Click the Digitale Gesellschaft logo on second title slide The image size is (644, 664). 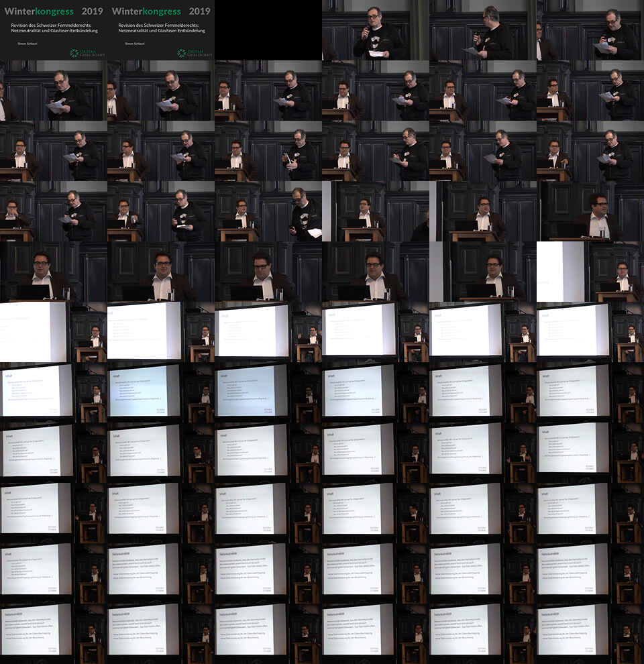(195, 53)
